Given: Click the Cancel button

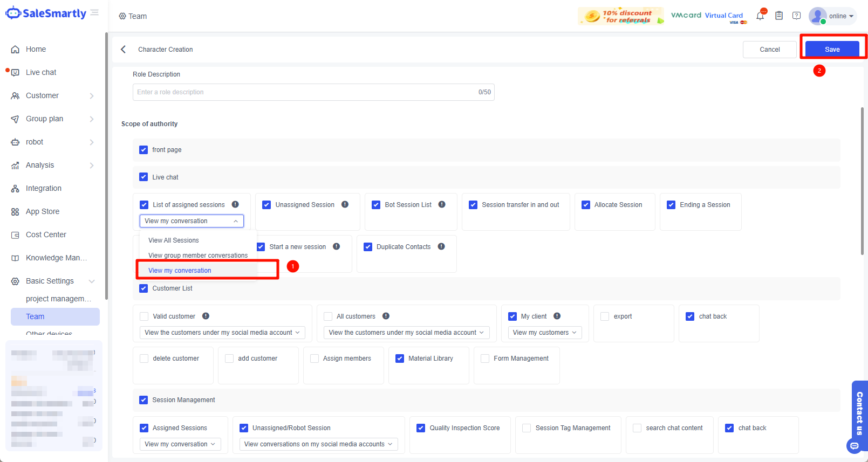Looking at the screenshot, I should click(769, 50).
